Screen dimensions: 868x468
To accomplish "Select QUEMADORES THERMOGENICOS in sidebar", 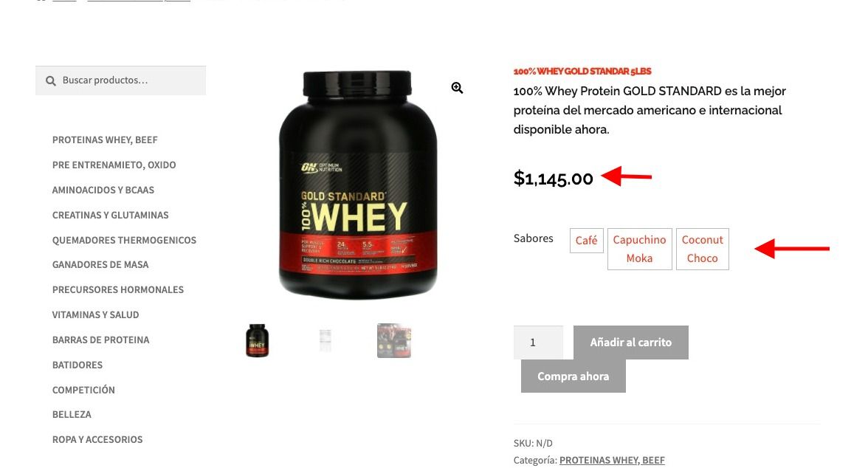I will pyautogui.click(x=124, y=240).
